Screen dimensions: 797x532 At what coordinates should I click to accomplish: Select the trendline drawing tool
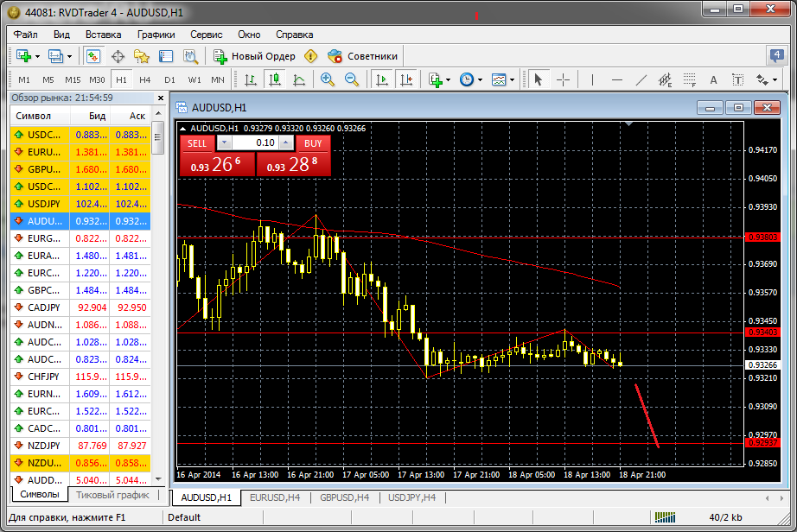641,79
